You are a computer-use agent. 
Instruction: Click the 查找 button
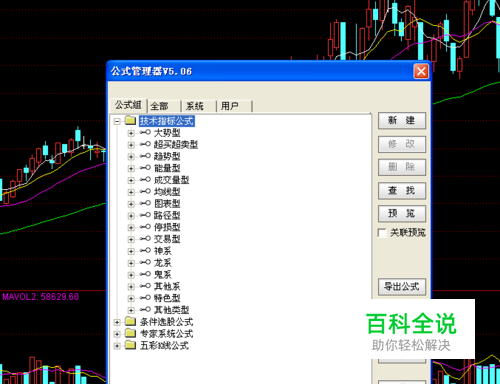(402, 191)
